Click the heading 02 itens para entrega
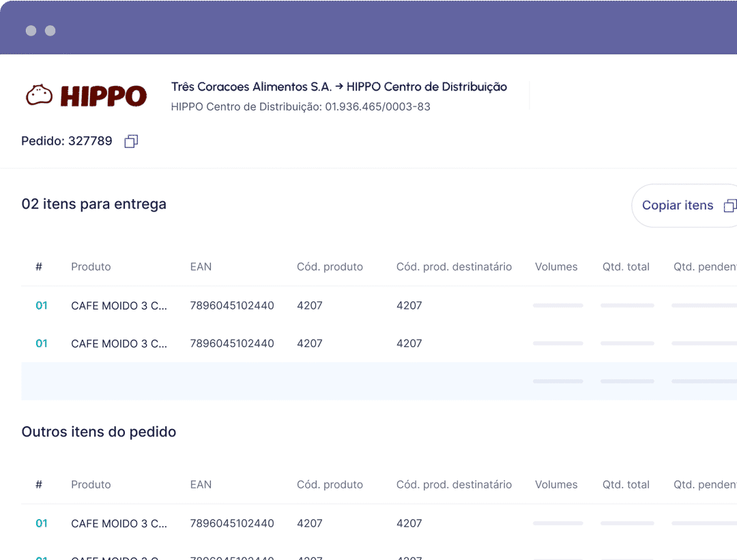Screen dimensions: 737x560 coord(94,205)
